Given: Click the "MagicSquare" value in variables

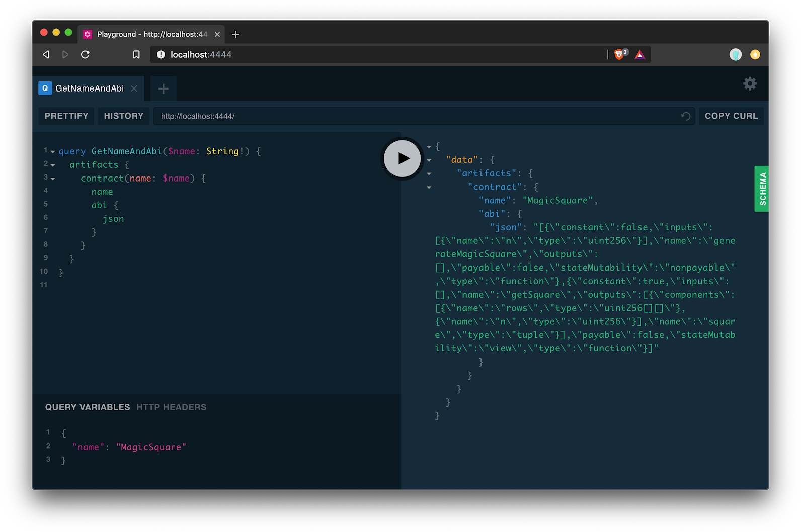Looking at the screenshot, I should [x=151, y=447].
